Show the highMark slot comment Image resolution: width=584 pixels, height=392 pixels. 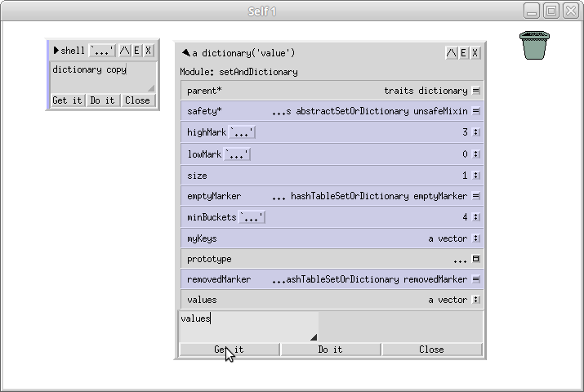(243, 132)
